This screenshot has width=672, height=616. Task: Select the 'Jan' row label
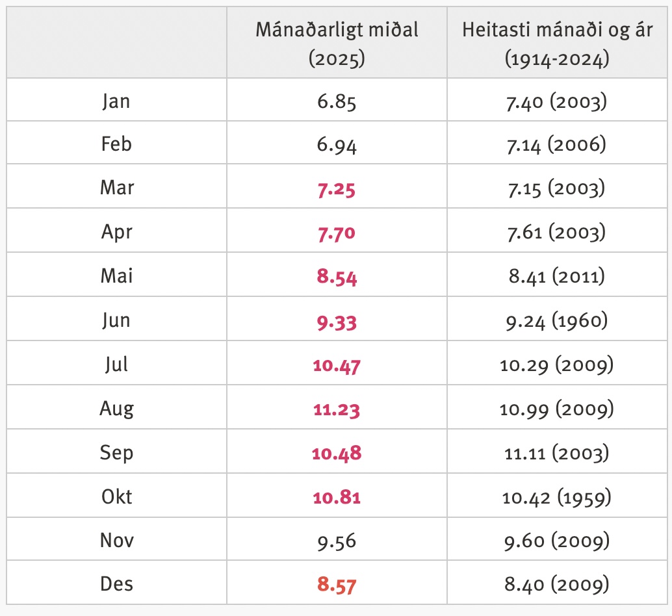116,101
